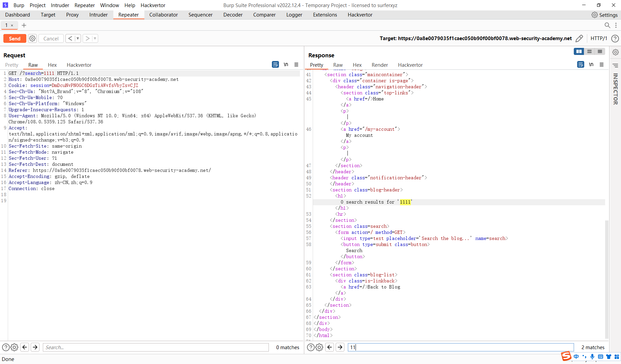This screenshot has width=621, height=364.
Task: Select the Response Render view tab
Action: (380, 65)
